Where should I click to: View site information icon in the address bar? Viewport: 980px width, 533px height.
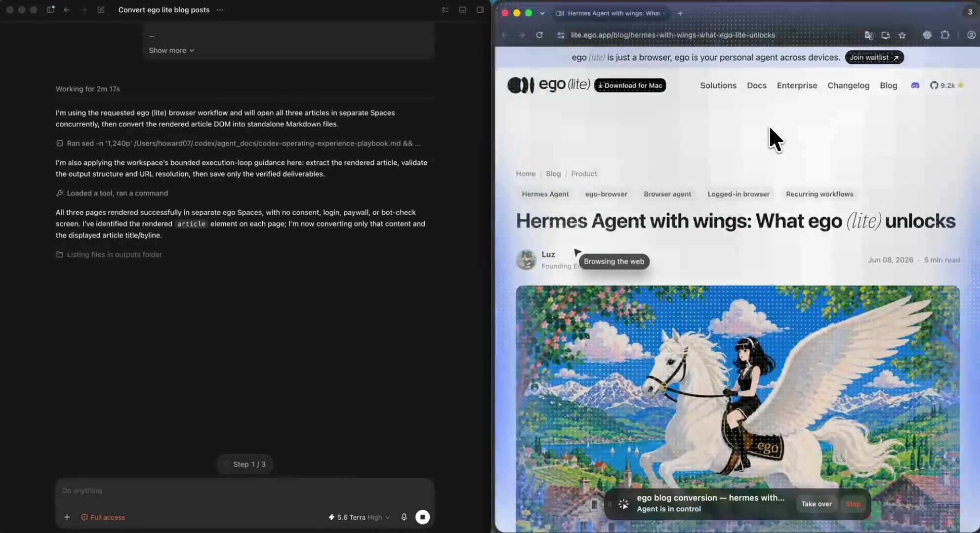pos(560,35)
